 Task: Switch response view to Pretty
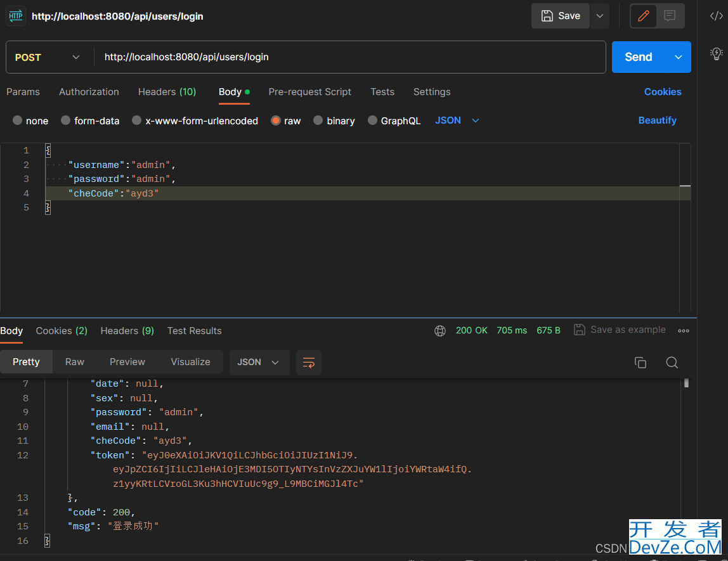coord(26,362)
